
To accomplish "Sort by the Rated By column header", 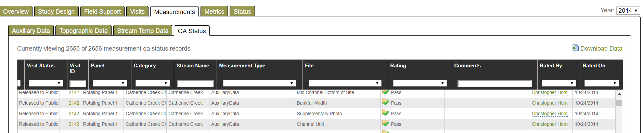I will click(x=551, y=66).
